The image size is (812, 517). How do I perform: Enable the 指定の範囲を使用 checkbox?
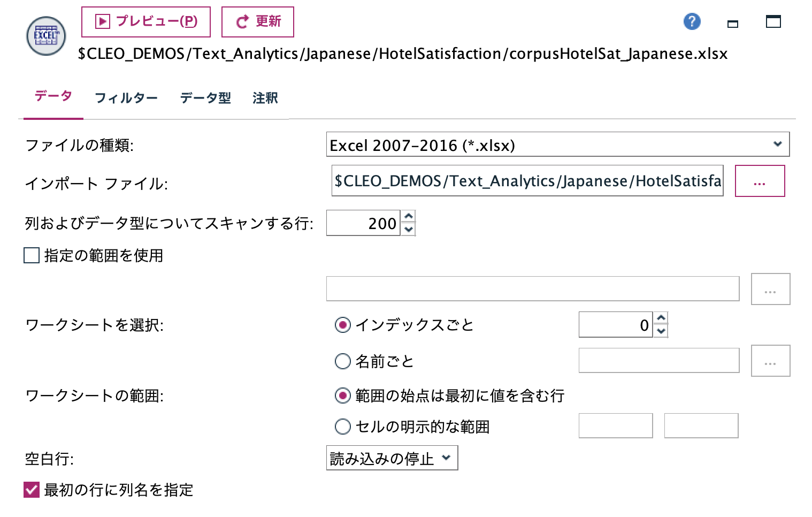(x=30, y=256)
